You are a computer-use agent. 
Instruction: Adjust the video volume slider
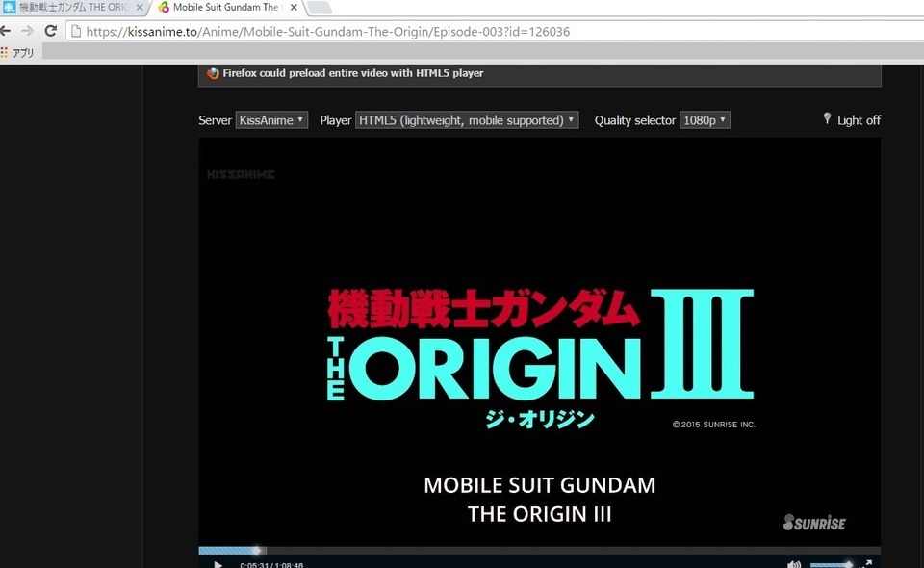coord(831,564)
